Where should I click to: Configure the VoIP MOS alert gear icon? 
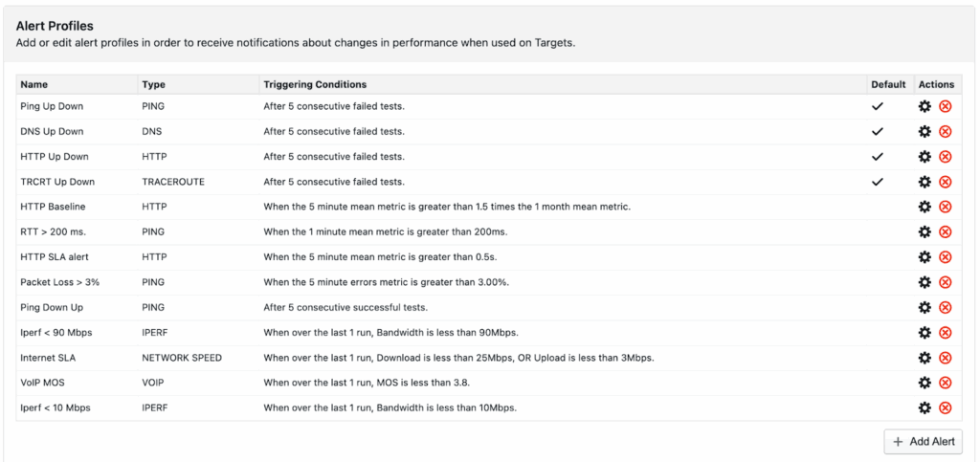coord(924,383)
